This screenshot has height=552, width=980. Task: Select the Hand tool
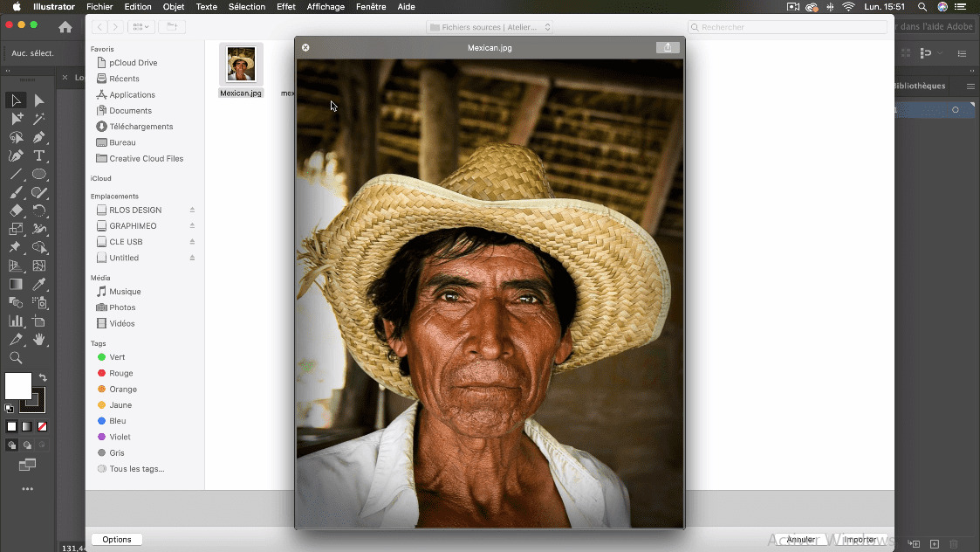pyautogui.click(x=38, y=340)
